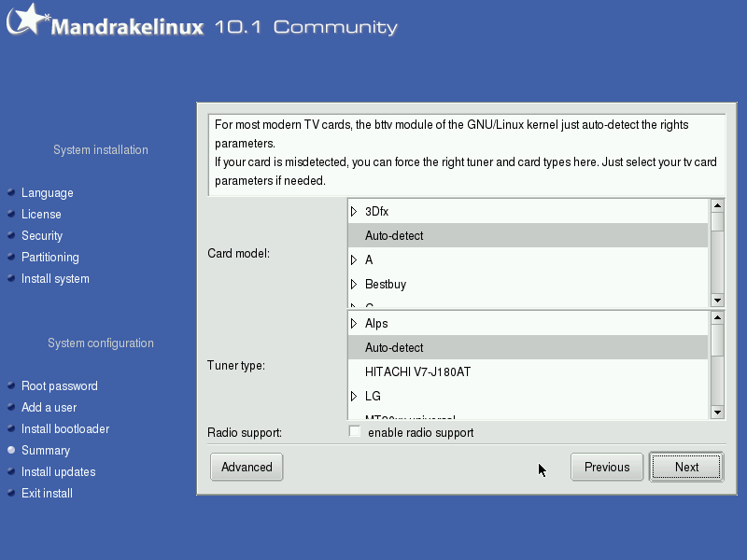This screenshot has height=560, width=747.
Task: Select Auto-detect in Card model list
Action: pos(528,236)
